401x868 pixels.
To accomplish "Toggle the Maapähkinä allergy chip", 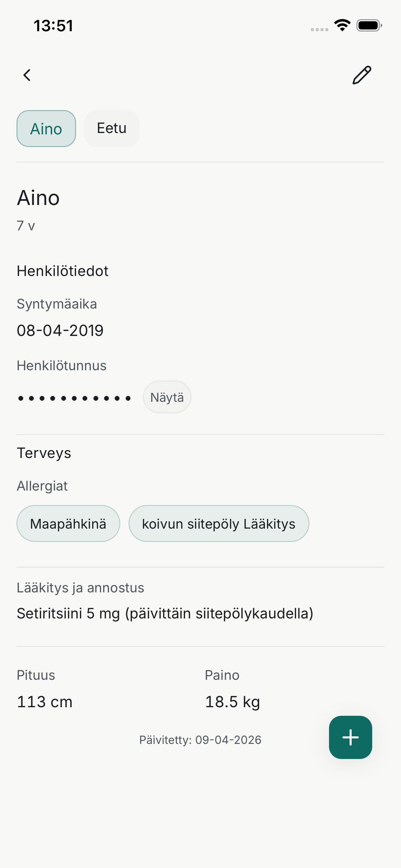I will point(68,523).
